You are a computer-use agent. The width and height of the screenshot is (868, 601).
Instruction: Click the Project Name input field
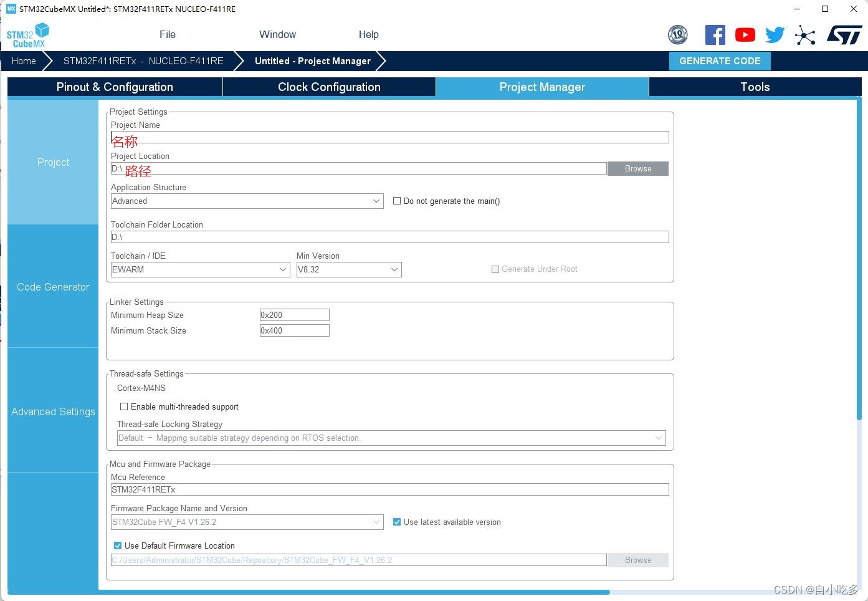390,137
